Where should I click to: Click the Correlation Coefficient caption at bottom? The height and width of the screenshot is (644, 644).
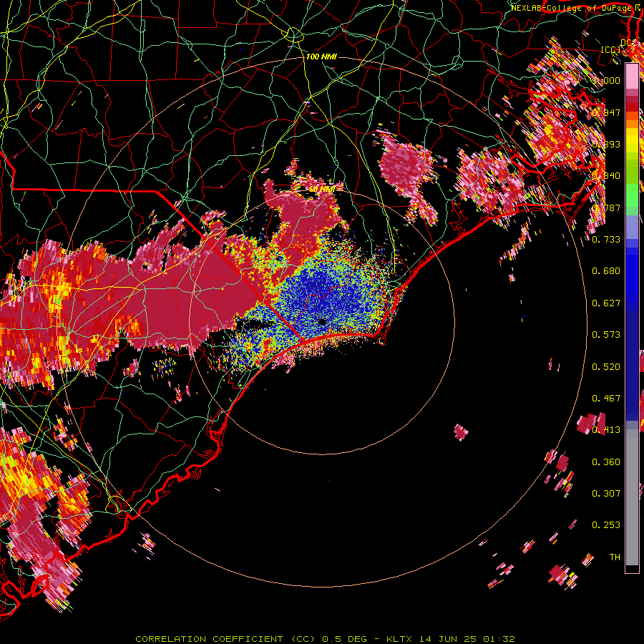(x=325, y=639)
